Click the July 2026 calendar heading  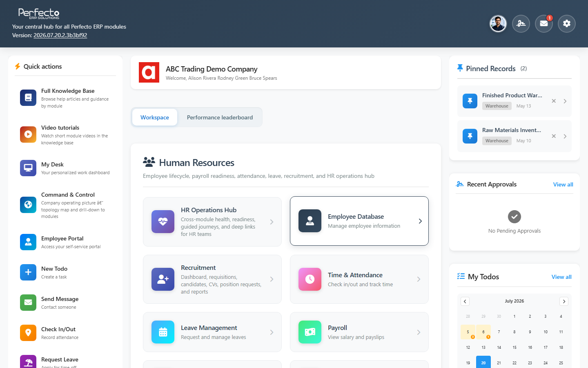(x=514, y=301)
